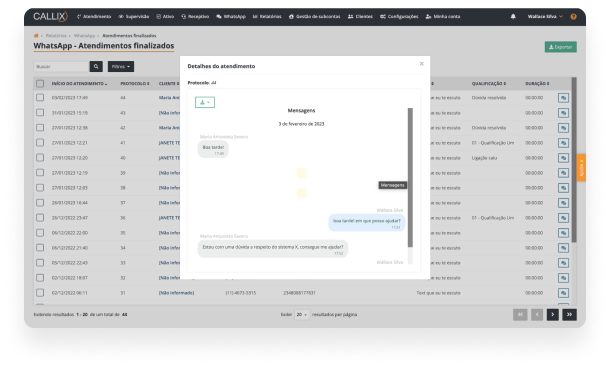Viewport: 610px width, 368px height.
Task: Sort by Duração column
Action: [x=537, y=84]
